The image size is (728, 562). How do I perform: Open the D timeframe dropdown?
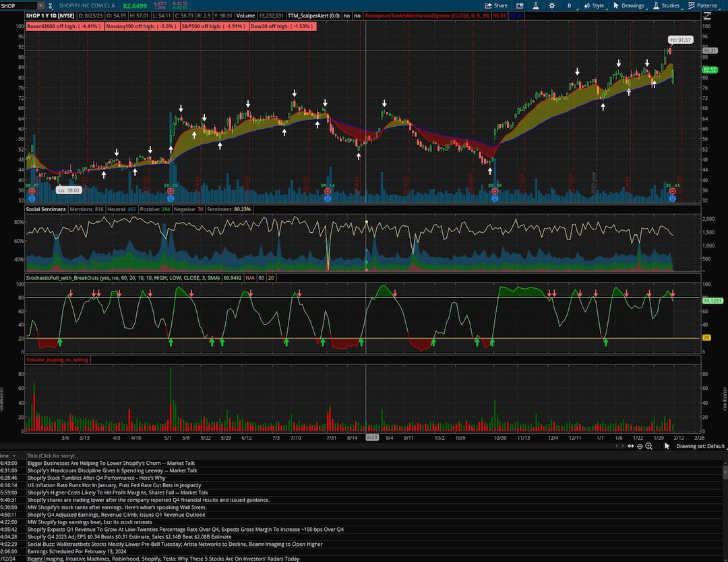click(570, 5)
